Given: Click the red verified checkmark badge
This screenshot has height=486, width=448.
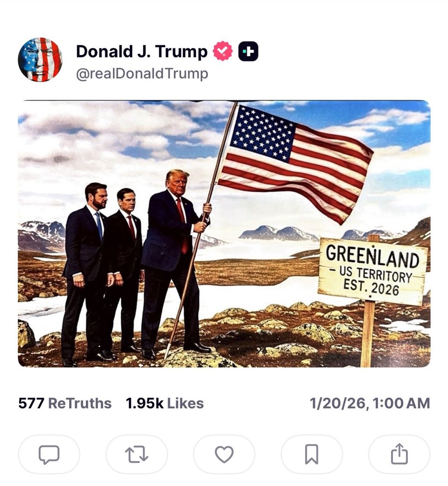Looking at the screenshot, I should point(222,51).
